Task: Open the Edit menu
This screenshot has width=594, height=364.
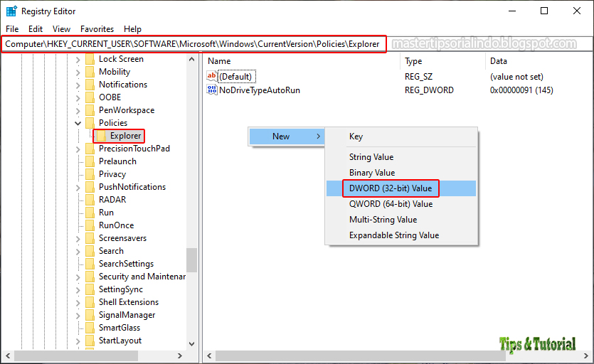Action: pyautogui.click(x=36, y=28)
